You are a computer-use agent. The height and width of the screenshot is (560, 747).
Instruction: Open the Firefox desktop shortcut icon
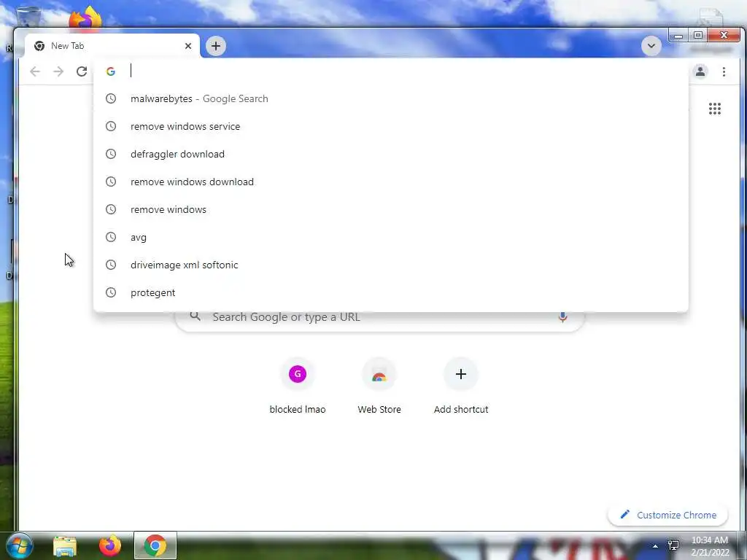(85, 19)
